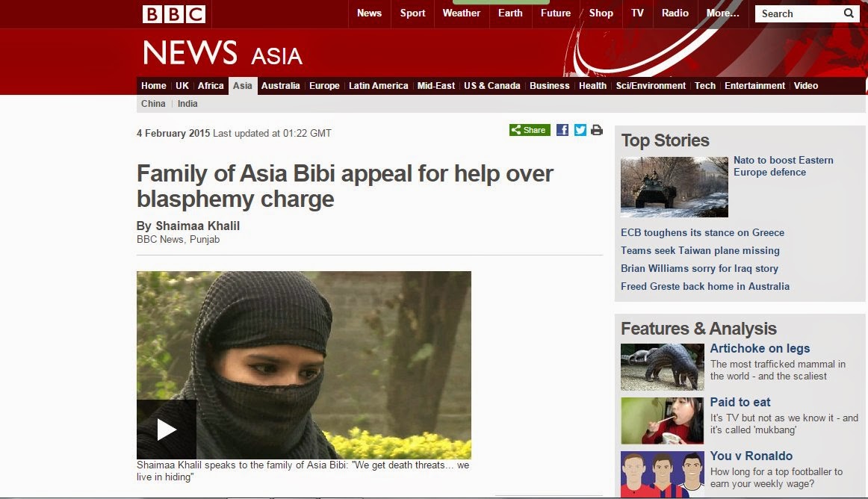Select the Asia tab in news navigation
The width and height of the screenshot is (868, 499).
tap(243, 86)
